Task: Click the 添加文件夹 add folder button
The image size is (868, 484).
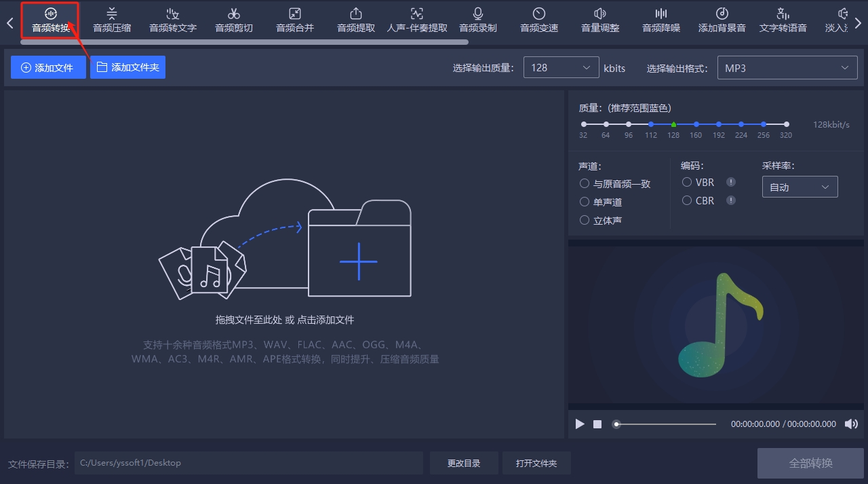Action: (127, 67)
